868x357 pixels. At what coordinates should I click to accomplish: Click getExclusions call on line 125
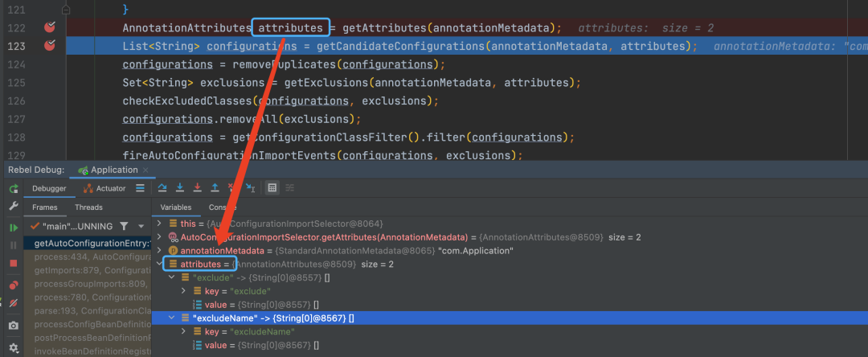pyautogui.click(x=325, y=83)
